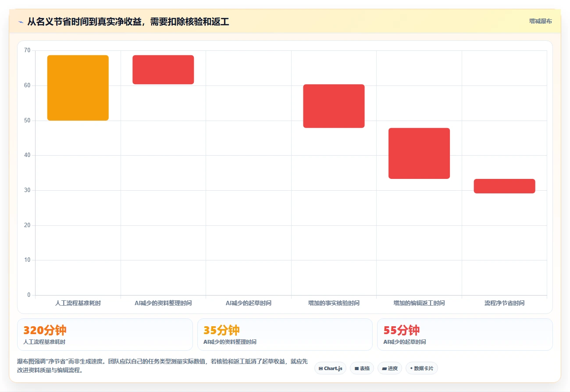Select the 数据卡片 tag chip

(x=421, y=368)
